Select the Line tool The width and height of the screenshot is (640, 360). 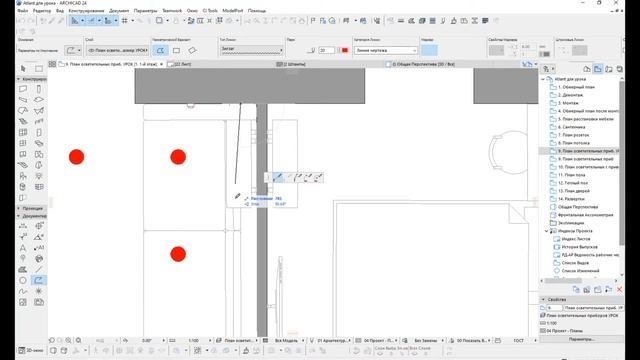pos(39,269)
